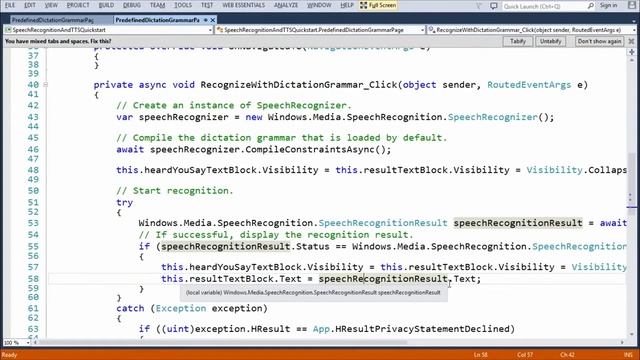Open the DEBUG menu

132,5
